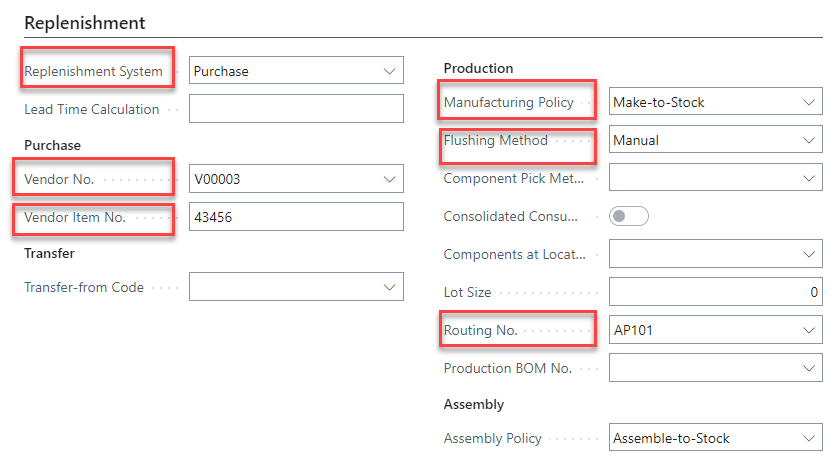Click the Lead Time Calculation input field
Image resolution: width=833 pixels, height=473 pixels.
click(x=296, y=109)
